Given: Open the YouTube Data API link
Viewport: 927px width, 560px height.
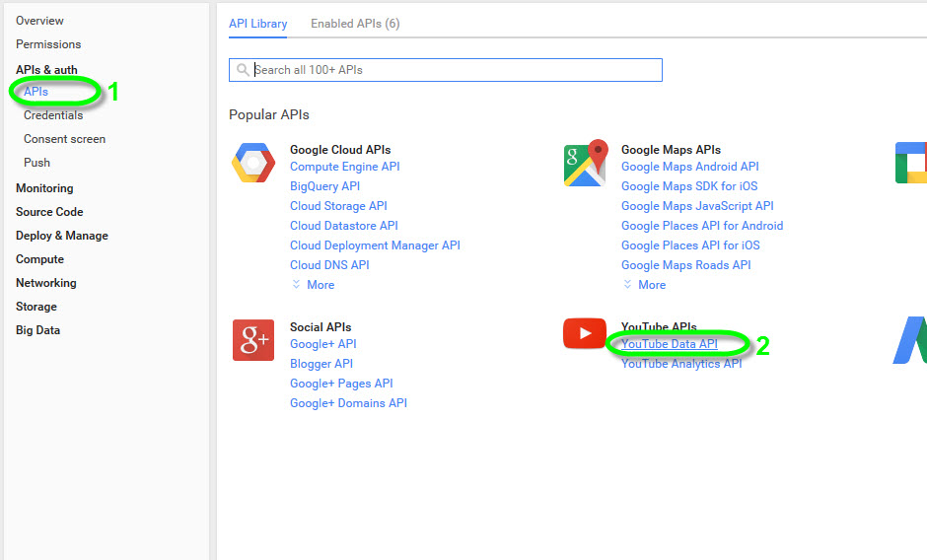Looking at the screenshot, I should pos(670,344).
